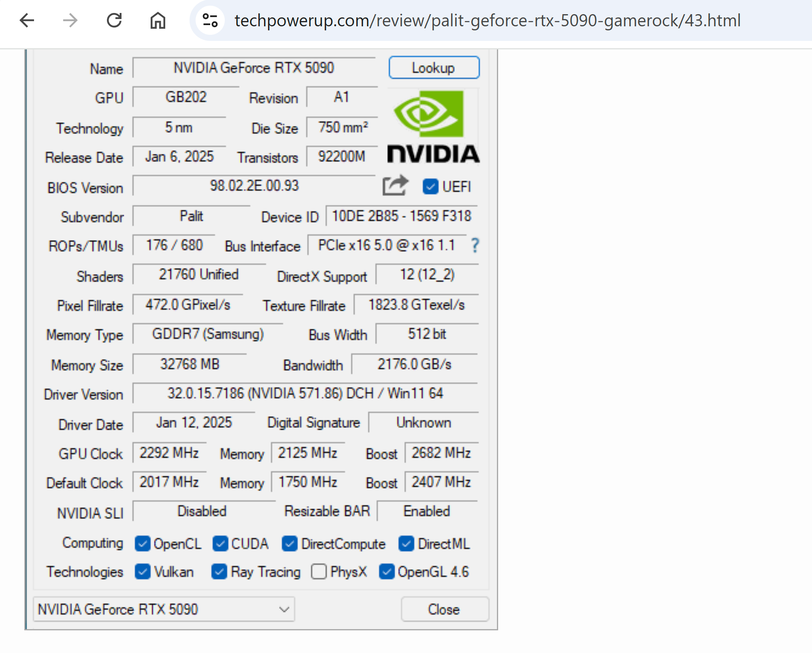Image resolution: width=812 pixels, height=653 pixels.
Task: Click the browser back arrow
Action: pyautogui.click(x=27, y=20)
